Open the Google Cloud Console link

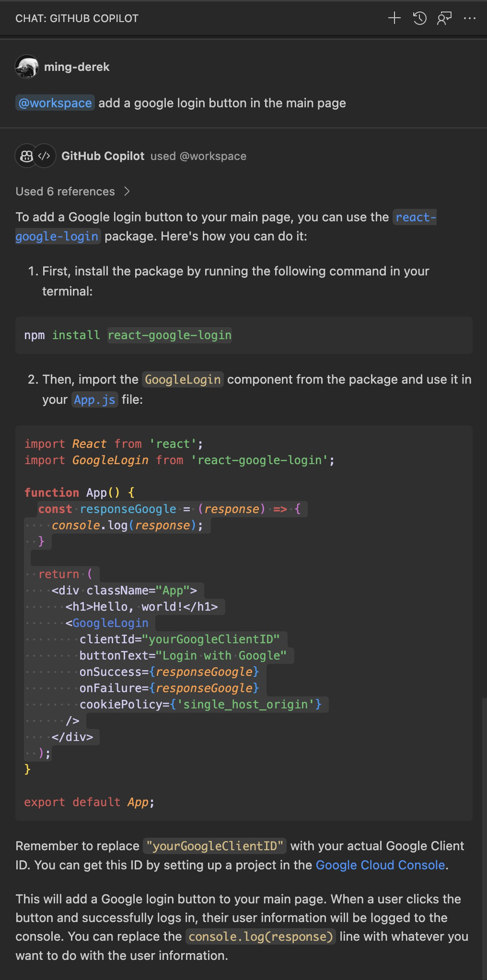tap(380, 865)
